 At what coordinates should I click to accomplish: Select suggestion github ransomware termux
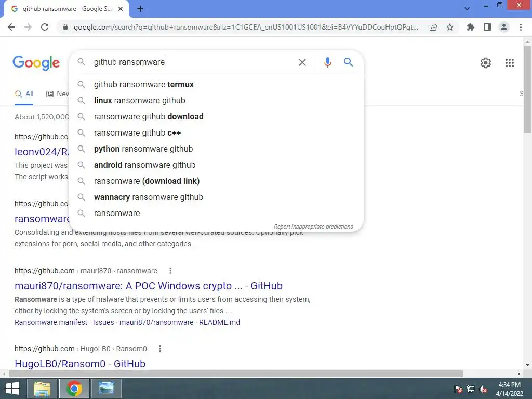click(x=217, y=85)
